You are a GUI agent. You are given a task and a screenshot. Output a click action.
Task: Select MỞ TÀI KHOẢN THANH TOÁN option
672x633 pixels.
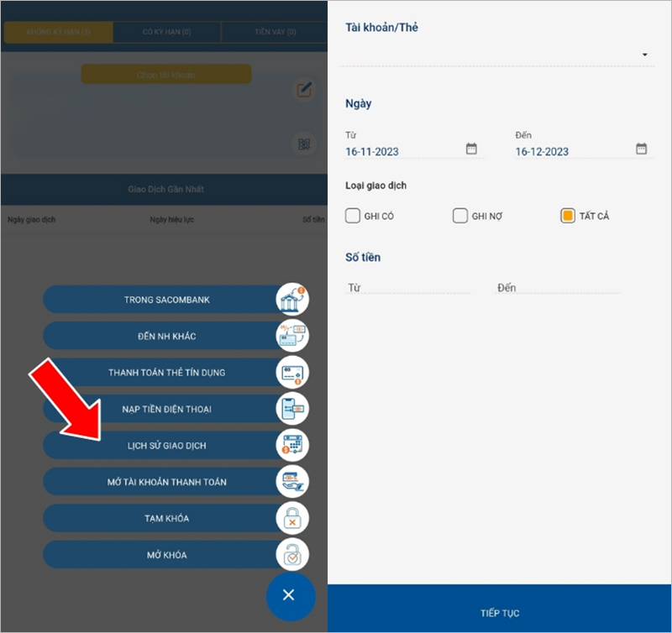coord(166,482)
